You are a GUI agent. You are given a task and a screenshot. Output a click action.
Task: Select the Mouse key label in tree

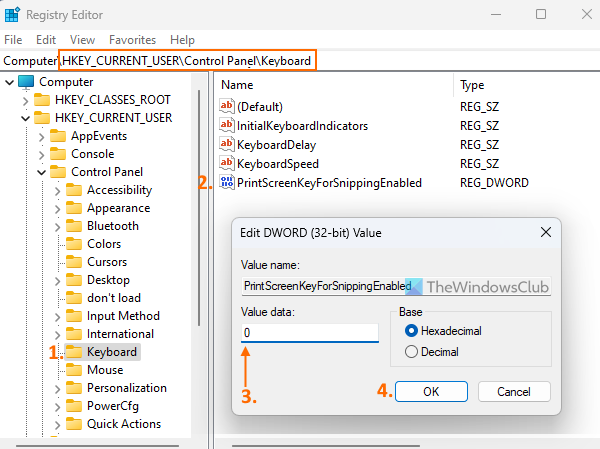[105, 370]
